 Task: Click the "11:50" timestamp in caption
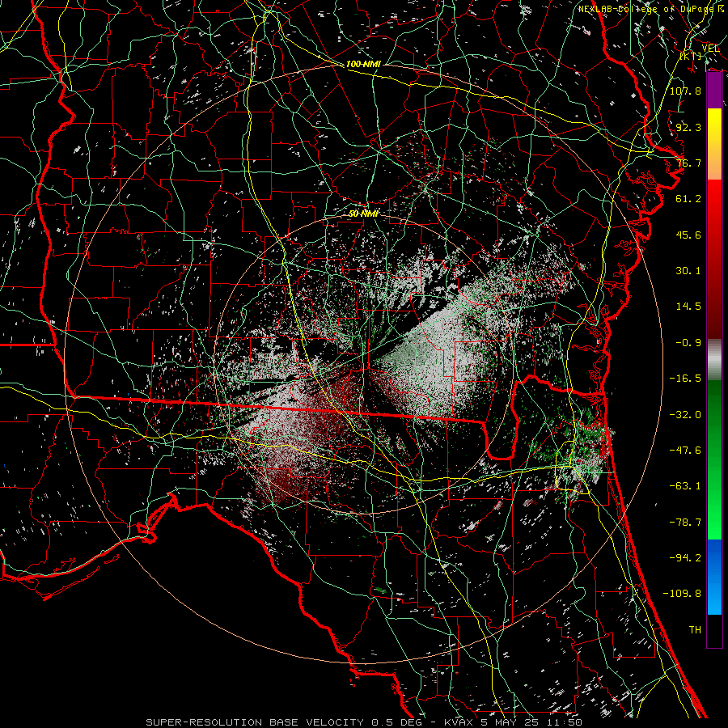pos(564,722)
